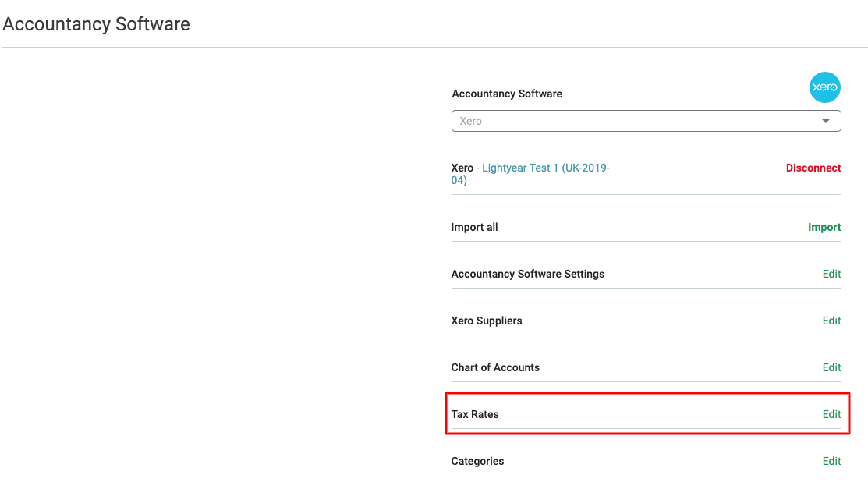Image resolution: width=868 pixels, height=489 pixels.
Task: Click the Accountancy Software page heading
Action: click(97, 24)
